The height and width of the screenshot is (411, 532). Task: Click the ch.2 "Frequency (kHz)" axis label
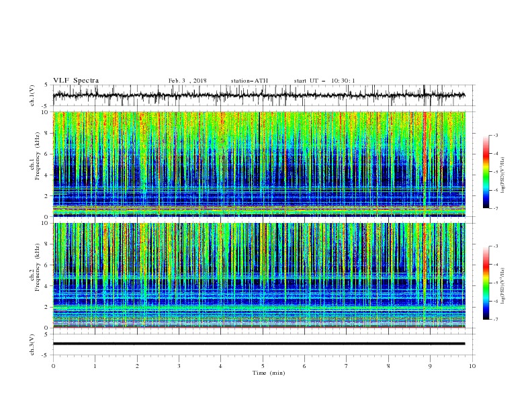pos(38,267)
